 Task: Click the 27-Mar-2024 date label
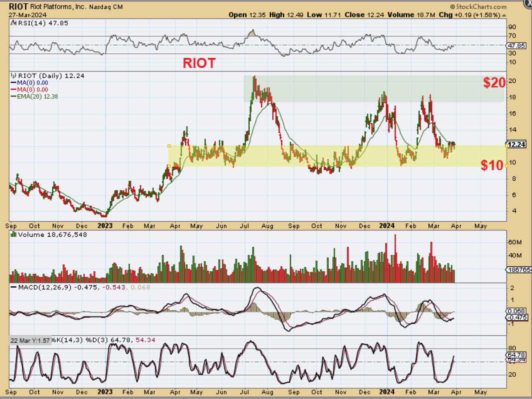[x=28, y=15]
